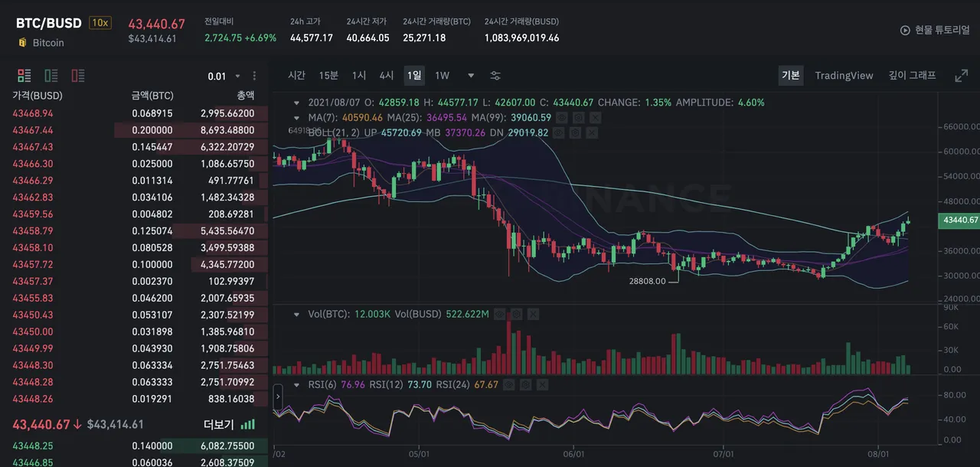Viewport: 980px width, 467px height.
Task: Expand the side panel chevron at chart edge
Action: click(x=279, y=397)
